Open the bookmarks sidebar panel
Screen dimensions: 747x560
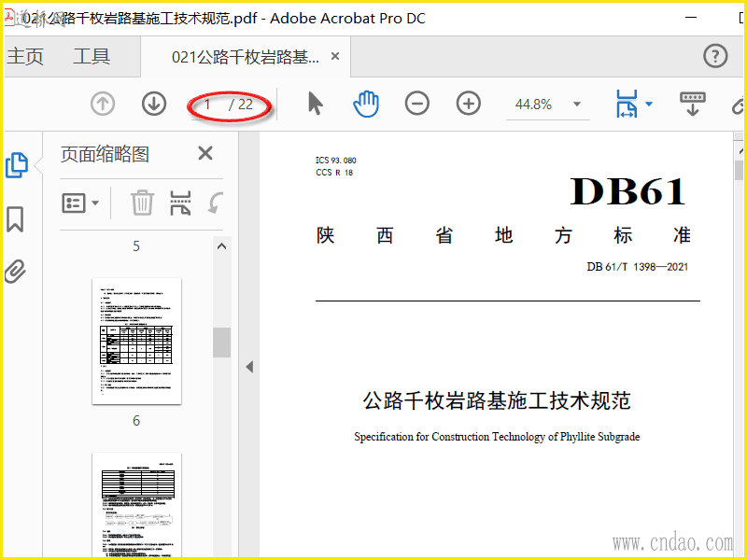15,219
